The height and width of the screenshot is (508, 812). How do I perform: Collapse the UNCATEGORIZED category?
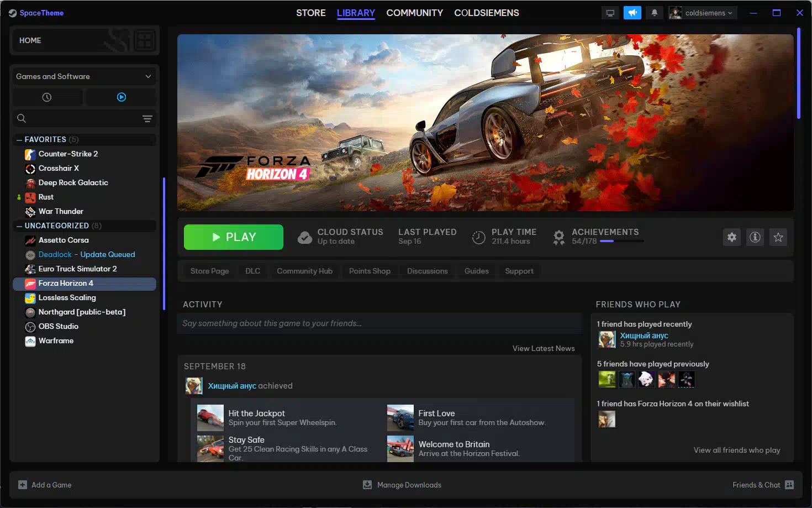click(x=19, y=226)
